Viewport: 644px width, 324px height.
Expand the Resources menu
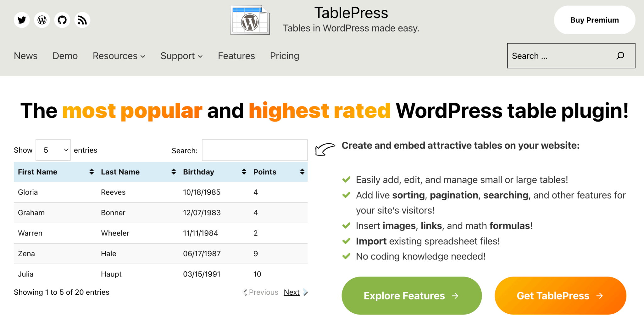[119, 56]
